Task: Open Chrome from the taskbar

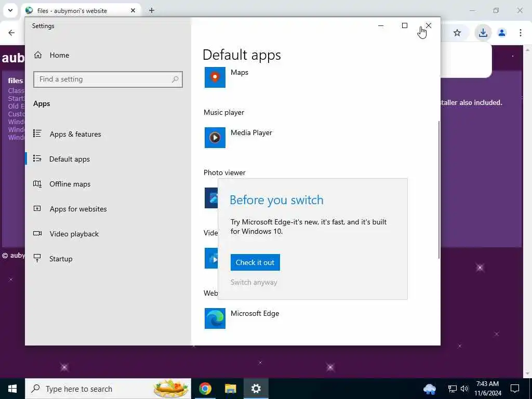Action: (205, 389)
